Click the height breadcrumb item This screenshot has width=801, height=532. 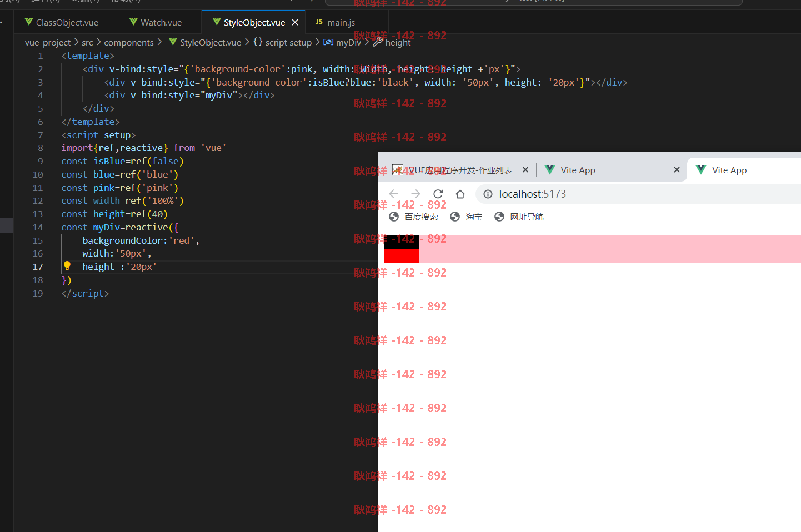pyautogui.click(x=398, y=42)
